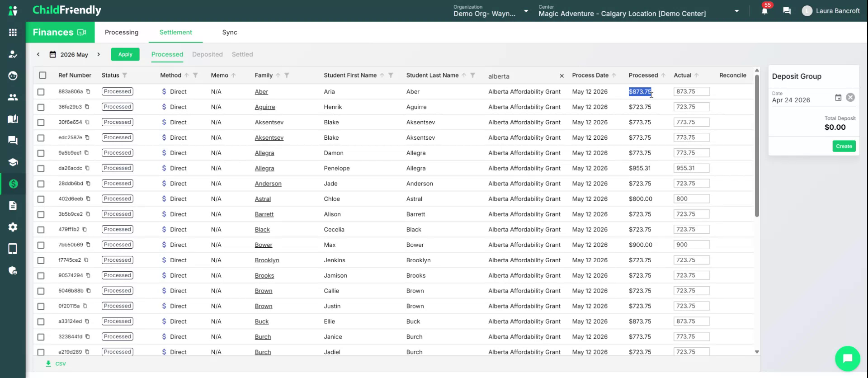Screen dimensions: 868x378
Task: Open the dollar finances sidebar icon
Action: point(13,184)
